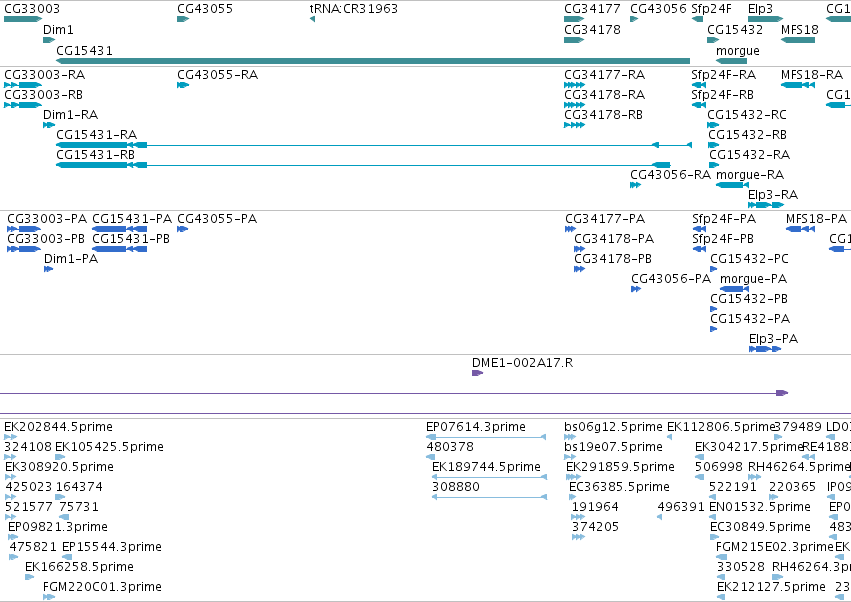Click the CG15431-RB transcript label
851x602 pixels.
pos(96,155)
